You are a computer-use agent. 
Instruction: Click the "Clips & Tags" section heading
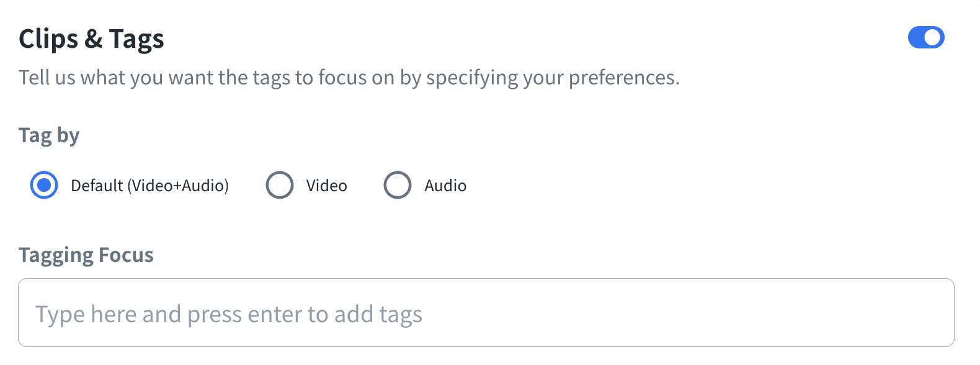point(91,39)
